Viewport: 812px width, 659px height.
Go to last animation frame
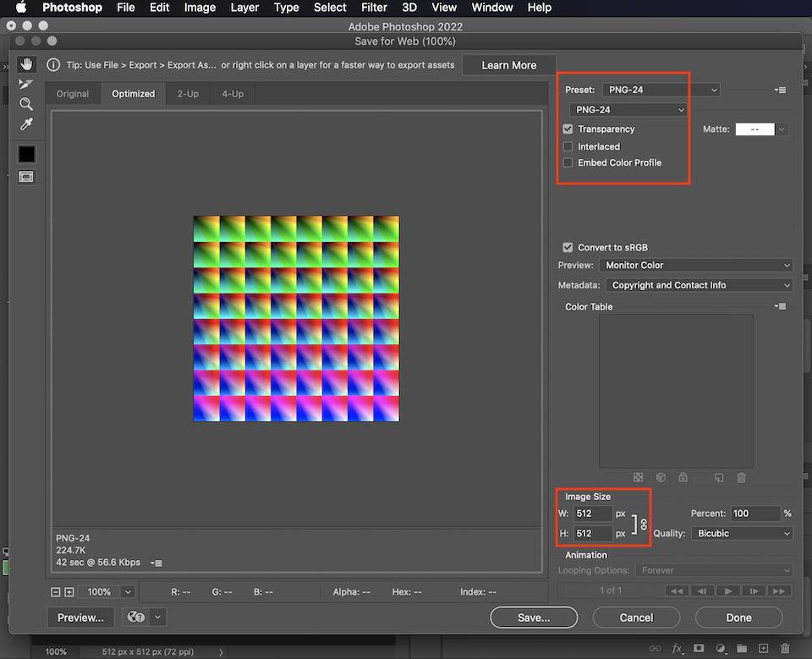click(x=779, y=590)
